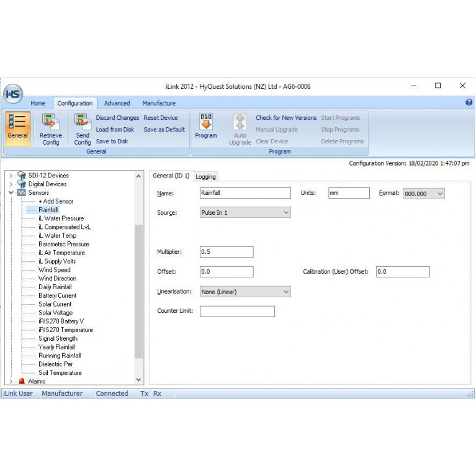Click the Units input field
476x476 pixels.
pyautogui.click(x=349, y=193)
